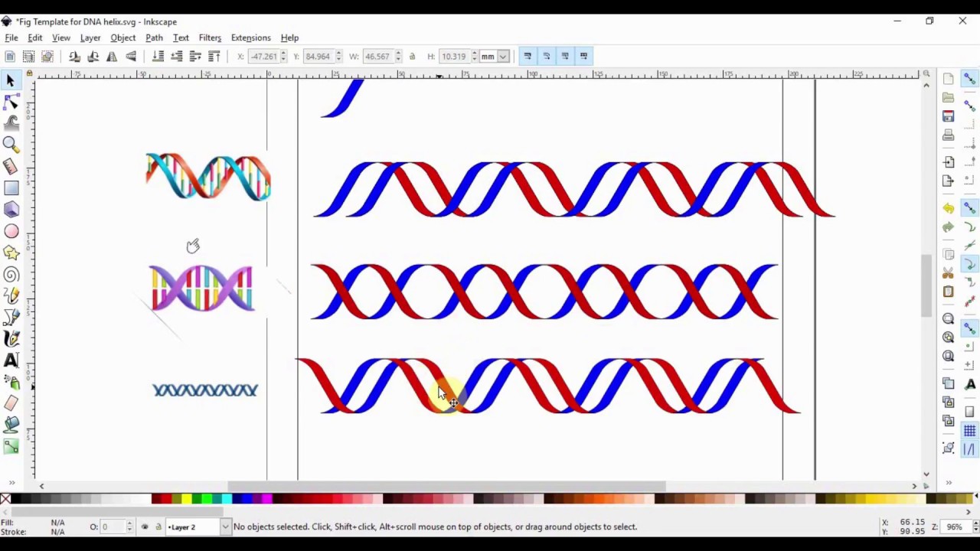
Task: Pick red swatch from palette
Action: 167,500
